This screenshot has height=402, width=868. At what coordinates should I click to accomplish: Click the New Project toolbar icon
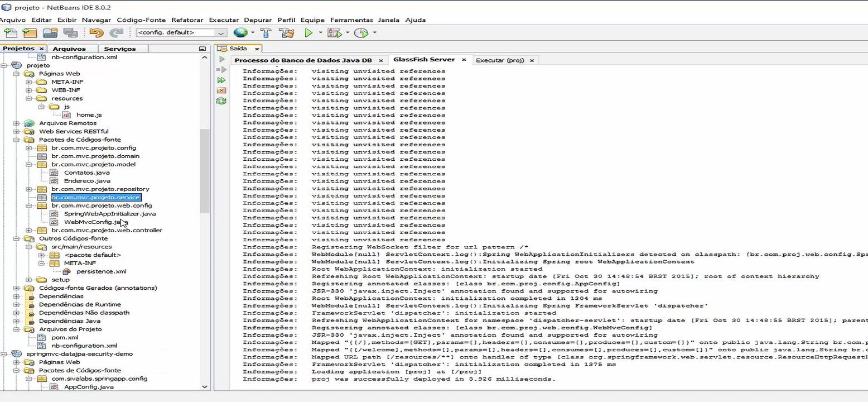[30, 33]
